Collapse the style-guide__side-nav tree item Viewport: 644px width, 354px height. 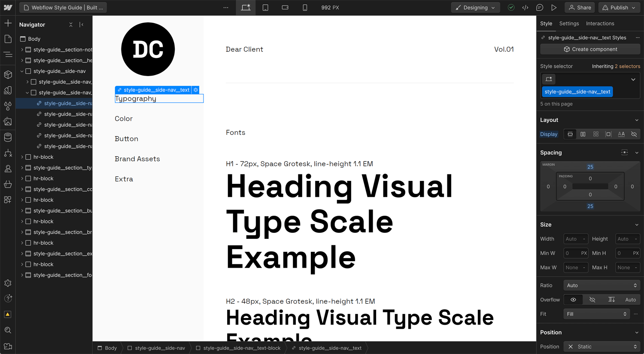(x=22, y=71)
